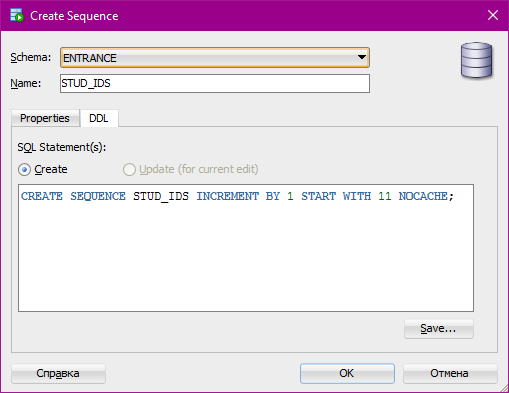Click the Name label
The width and height of the screenshot is (509, 393).
[26, 83]
